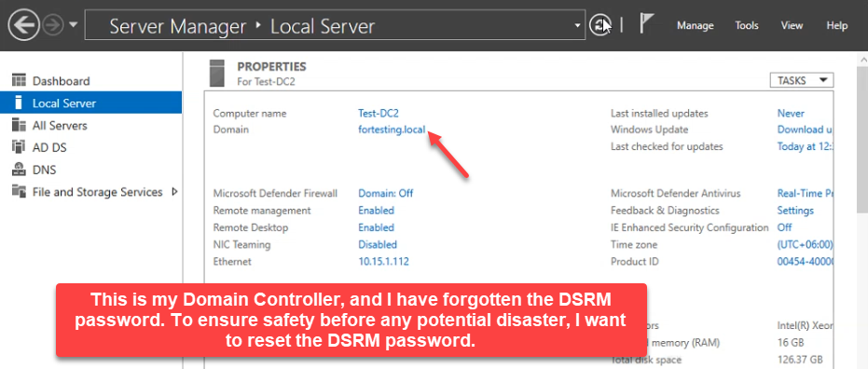
Task: Expand File and Storage Services arrow
Action: [175, 192]
